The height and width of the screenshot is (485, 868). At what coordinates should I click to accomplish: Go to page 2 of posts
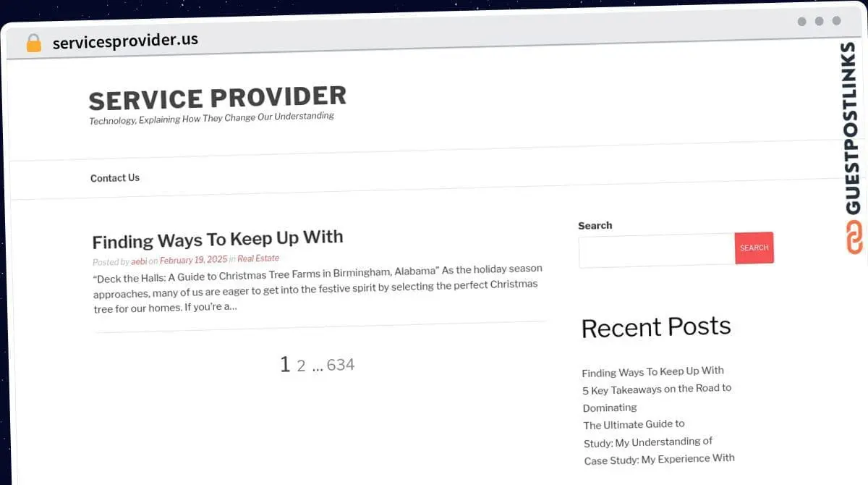click(x=302, y=366)
